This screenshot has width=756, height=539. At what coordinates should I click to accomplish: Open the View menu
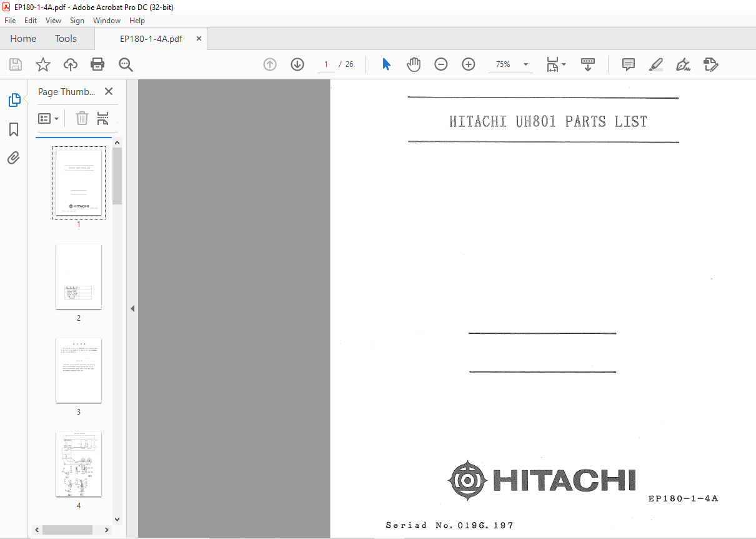coord(53,20)
